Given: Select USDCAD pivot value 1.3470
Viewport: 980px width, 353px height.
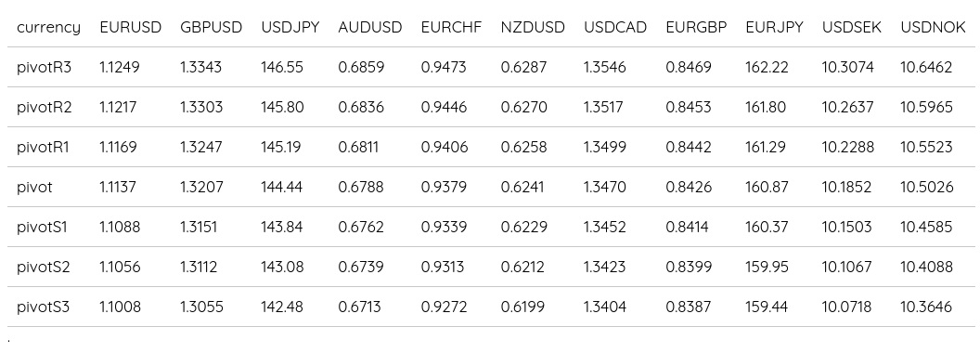Looking at the screenshot, I should point(605,187).
